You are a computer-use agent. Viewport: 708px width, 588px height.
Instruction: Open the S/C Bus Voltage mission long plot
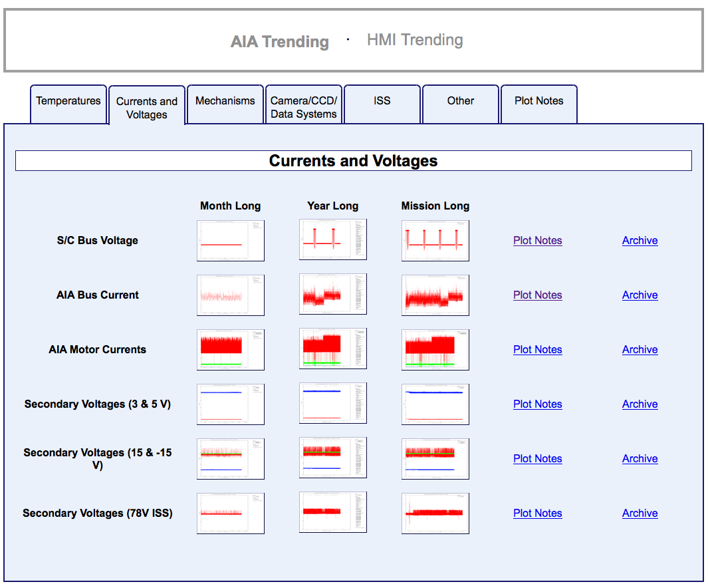click(435, 241)
